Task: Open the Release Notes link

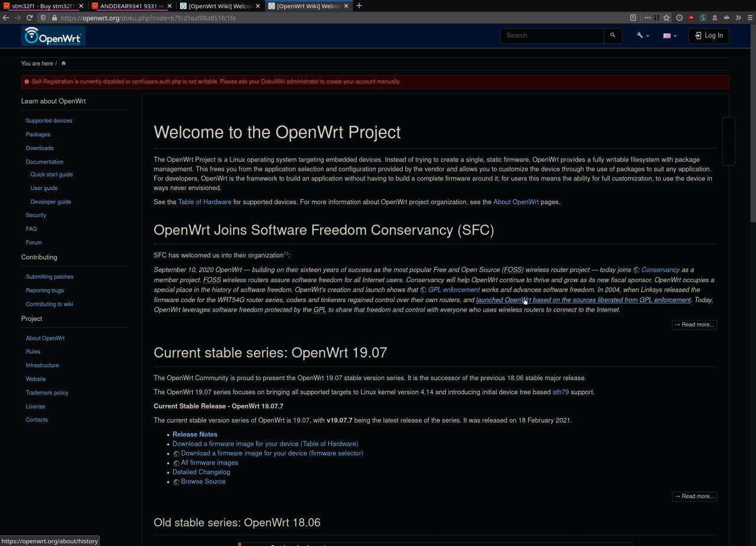Action: (195, 434)
